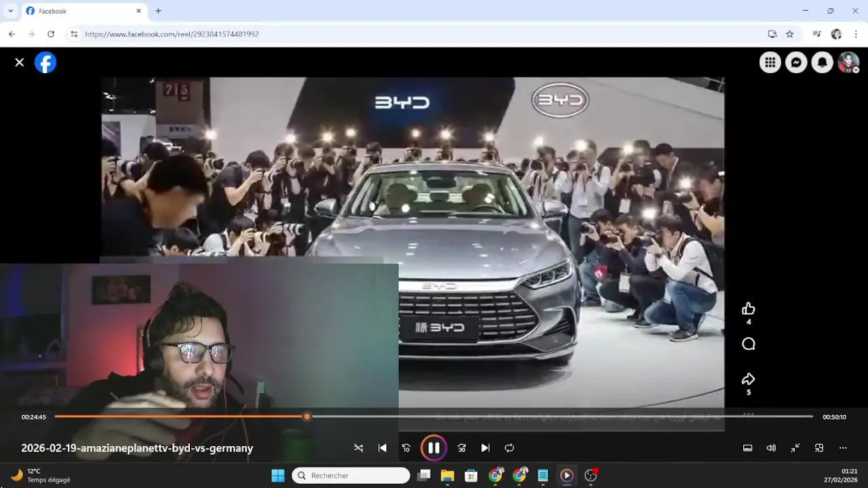
Task: Go back in browser history
Action: (x=12, y=34)
